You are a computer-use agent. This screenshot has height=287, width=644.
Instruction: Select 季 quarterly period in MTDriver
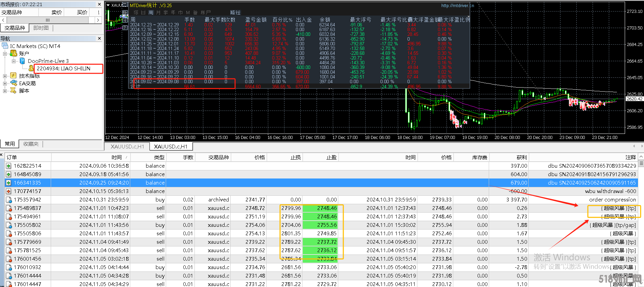tap(166, 13)
